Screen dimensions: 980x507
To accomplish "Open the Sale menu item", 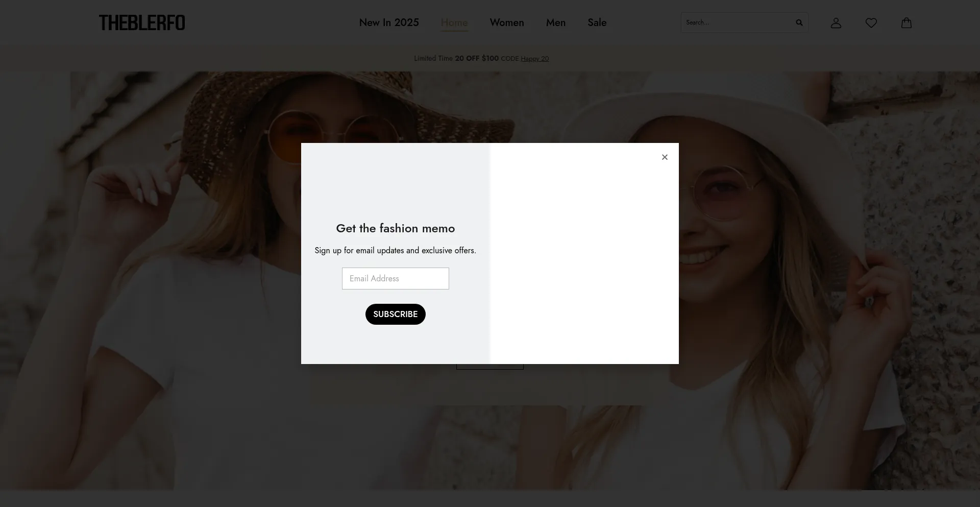I will tap(597, 22).
